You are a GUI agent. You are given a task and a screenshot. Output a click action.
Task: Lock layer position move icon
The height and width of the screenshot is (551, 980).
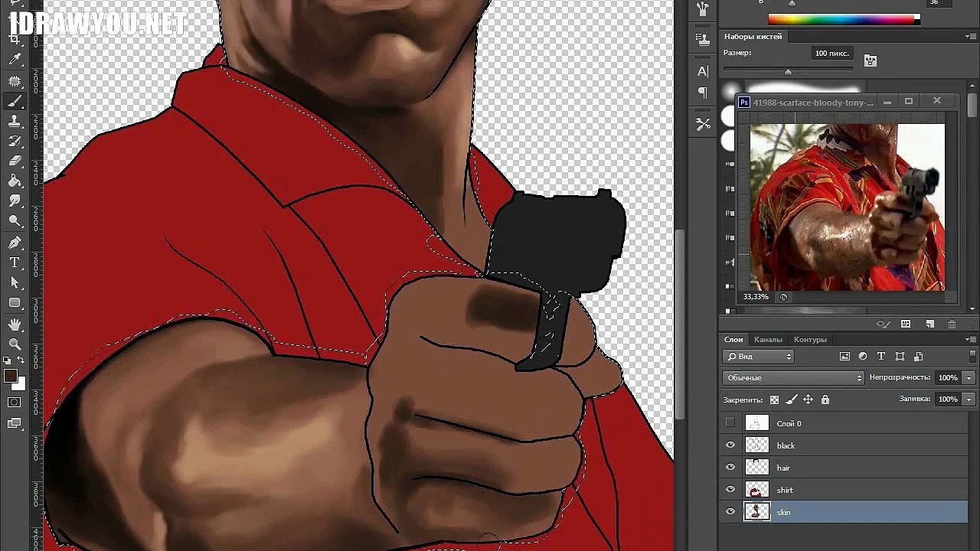tap(808, 399)
